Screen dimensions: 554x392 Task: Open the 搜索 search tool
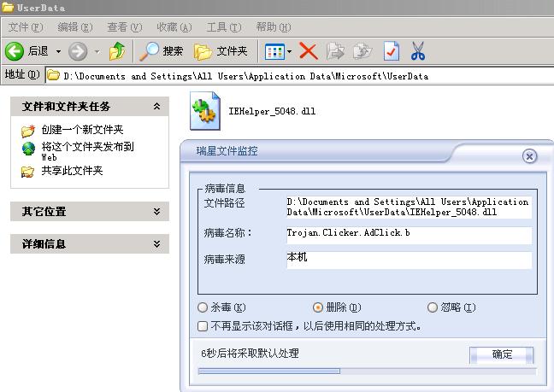tap(162, 51)
